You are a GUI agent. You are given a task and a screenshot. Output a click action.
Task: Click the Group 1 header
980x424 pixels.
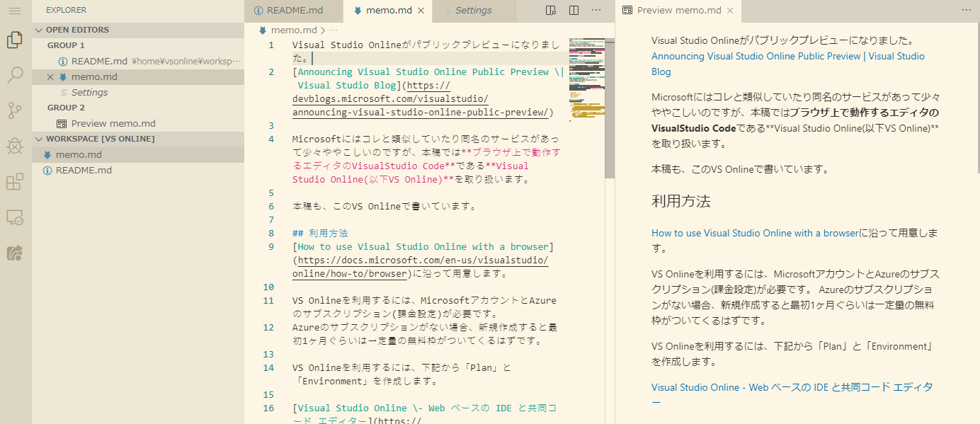pos(138,45)
